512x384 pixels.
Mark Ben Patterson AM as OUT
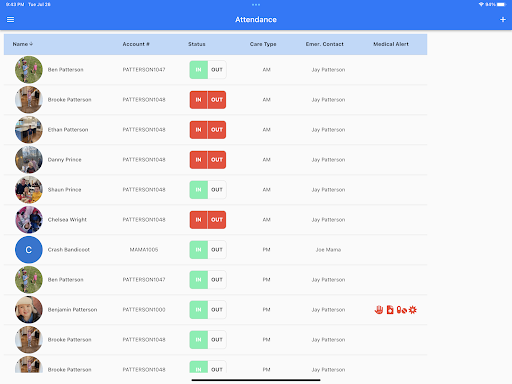[217, 70]
